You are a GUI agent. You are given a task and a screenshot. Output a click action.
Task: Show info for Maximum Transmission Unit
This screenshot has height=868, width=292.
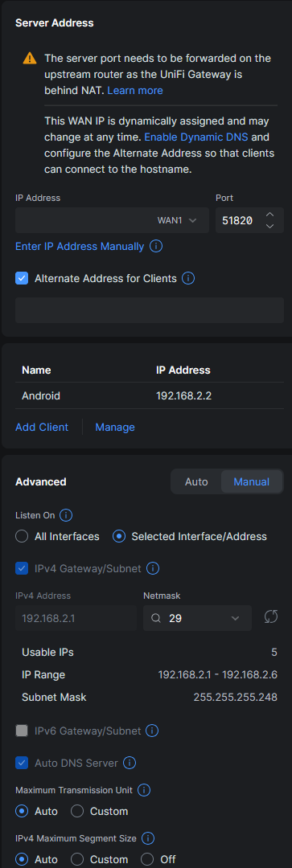(x=143, y=790)
